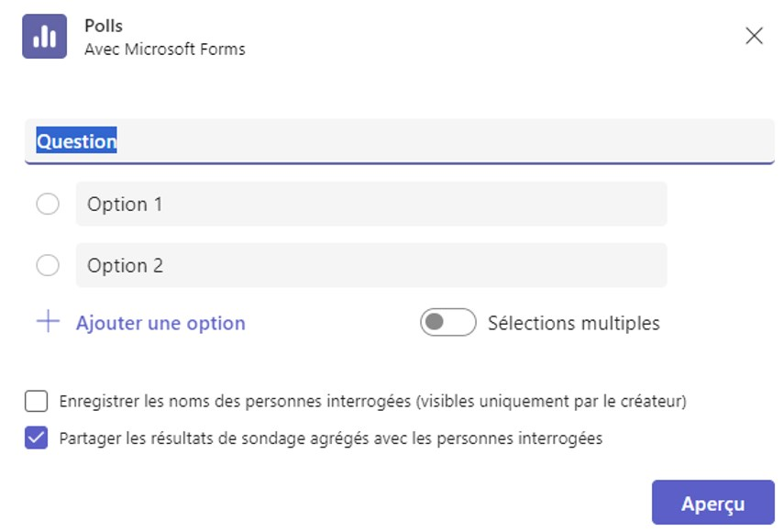Click the Polls title text
Viewport: 784px width, 532px height.
click(x=104, y=26)
